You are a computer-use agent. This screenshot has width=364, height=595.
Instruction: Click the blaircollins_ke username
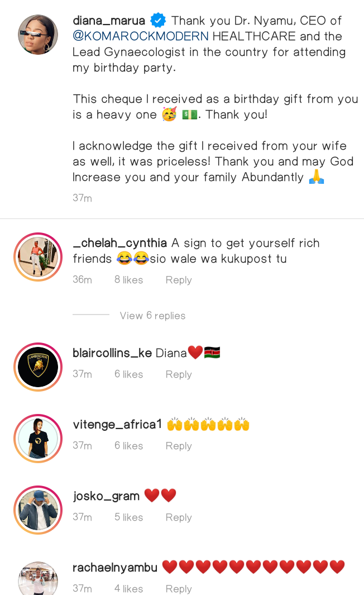pos(112,353)
